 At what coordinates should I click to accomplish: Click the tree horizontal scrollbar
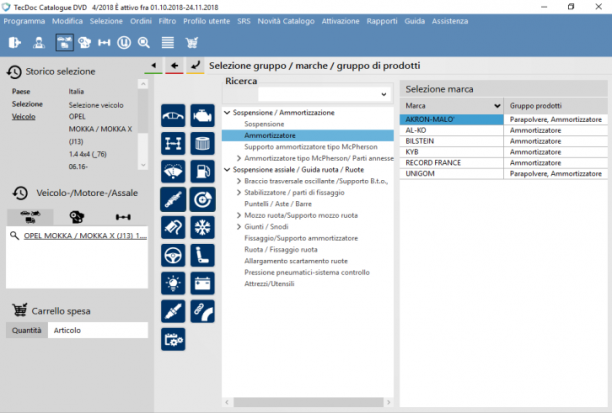click(x=308, y=402)
